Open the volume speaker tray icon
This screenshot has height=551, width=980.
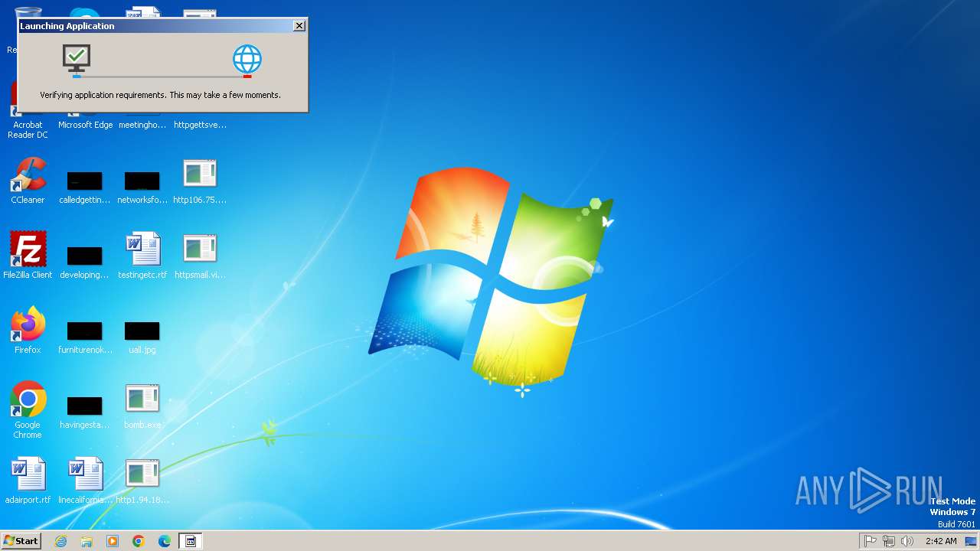pyautogui.click(x=907, y=541)
